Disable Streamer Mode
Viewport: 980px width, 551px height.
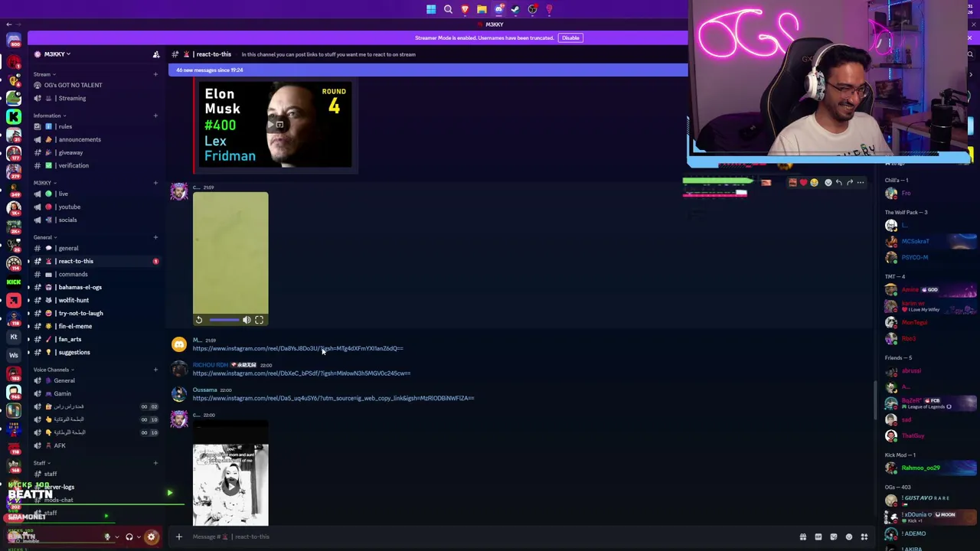tap(570, 37)
